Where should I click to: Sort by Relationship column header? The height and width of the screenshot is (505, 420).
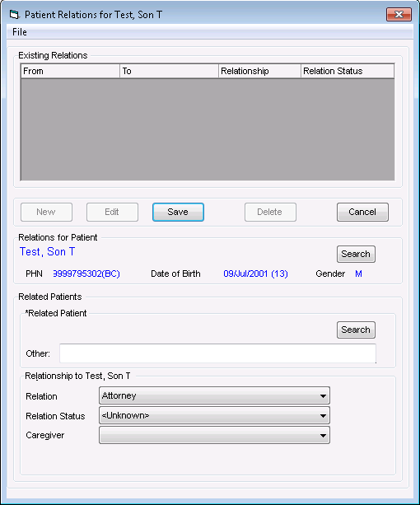click(259, 71)
